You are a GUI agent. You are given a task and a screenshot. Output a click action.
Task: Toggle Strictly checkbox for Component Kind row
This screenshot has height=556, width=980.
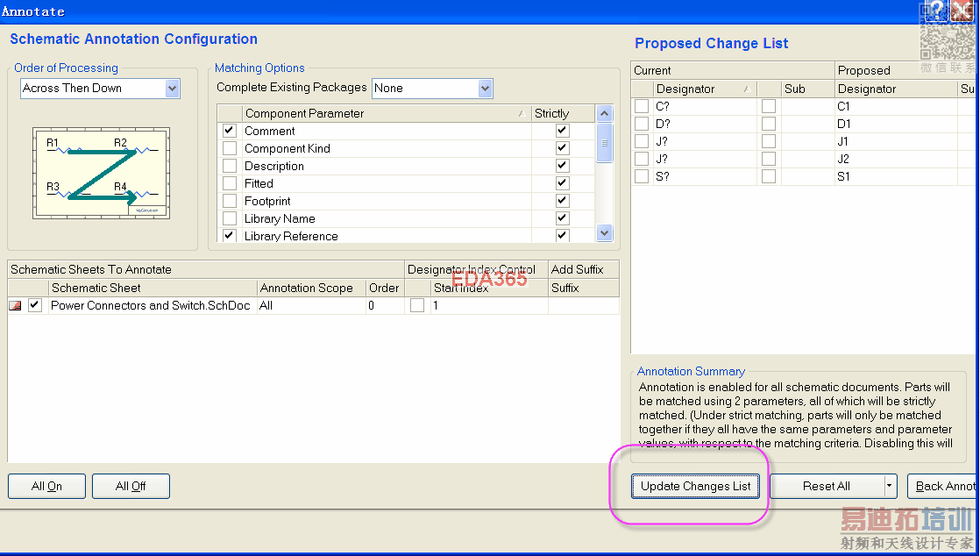(563, 148)
